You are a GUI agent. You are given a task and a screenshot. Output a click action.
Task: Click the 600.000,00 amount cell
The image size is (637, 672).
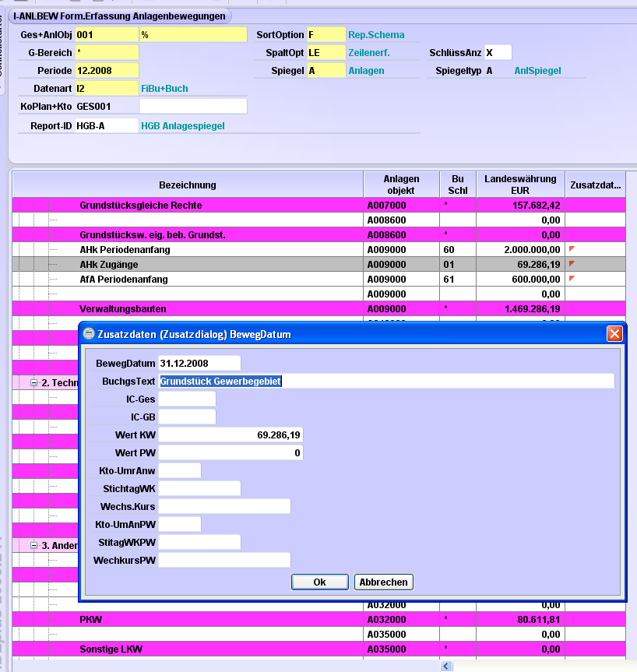[x=520, y=279]
